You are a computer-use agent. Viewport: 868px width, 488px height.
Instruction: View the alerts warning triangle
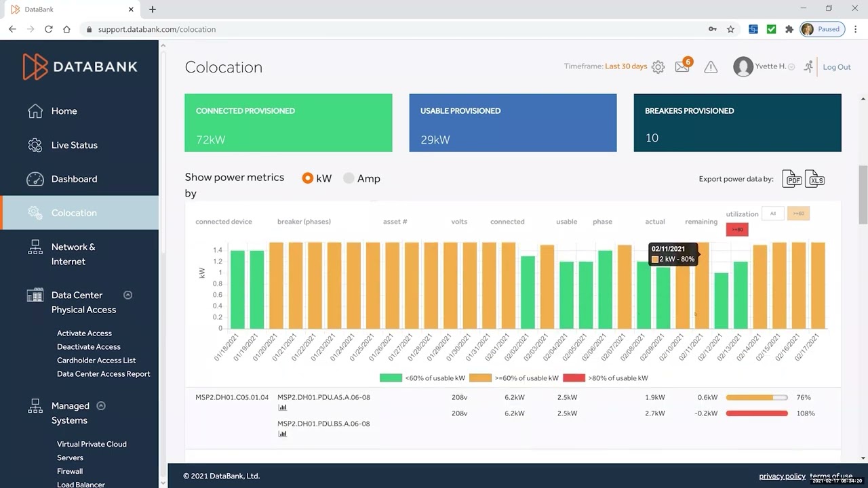pos(711,67)
